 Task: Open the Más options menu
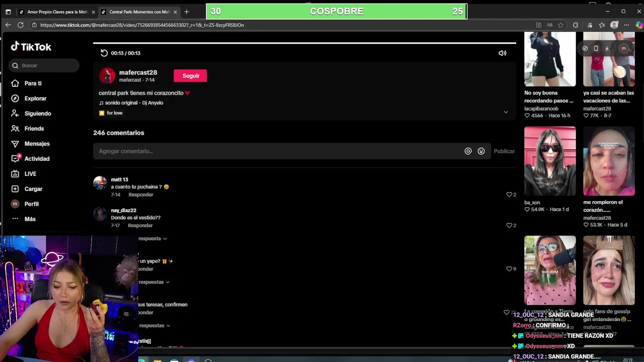pos(30,219)
